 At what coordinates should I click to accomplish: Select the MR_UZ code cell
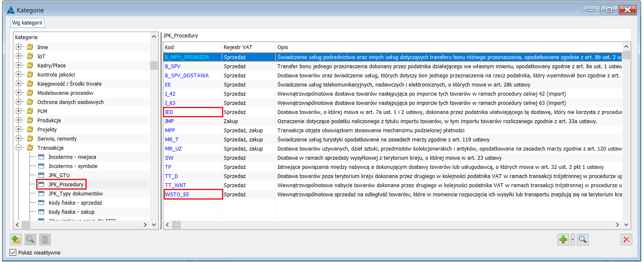point(192,148)
